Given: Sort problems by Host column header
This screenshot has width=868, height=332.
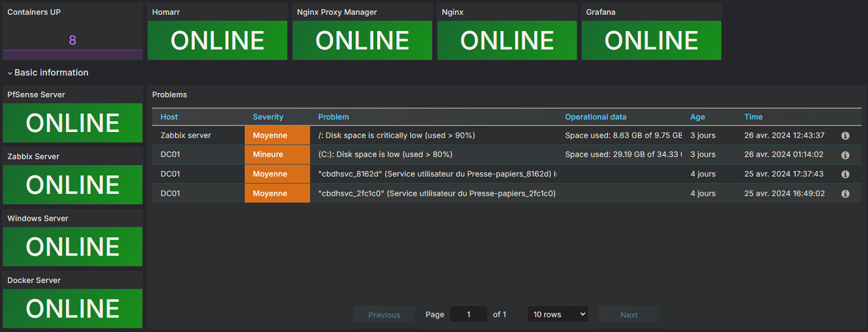Looking at the screenshot, I should point(169,117).
